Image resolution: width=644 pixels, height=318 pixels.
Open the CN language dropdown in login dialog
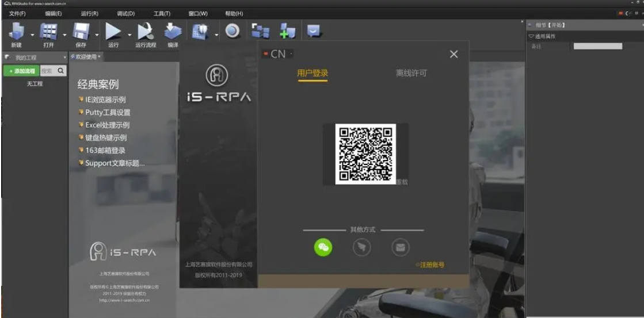pyautogui.click(x=277, y=53)
